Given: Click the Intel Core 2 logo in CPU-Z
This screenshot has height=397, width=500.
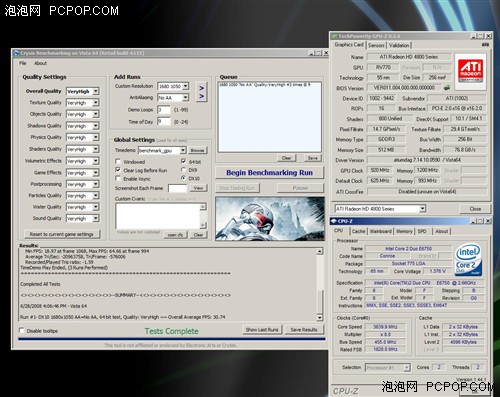Looking at the screenshot, I should [x=468, y=260].
